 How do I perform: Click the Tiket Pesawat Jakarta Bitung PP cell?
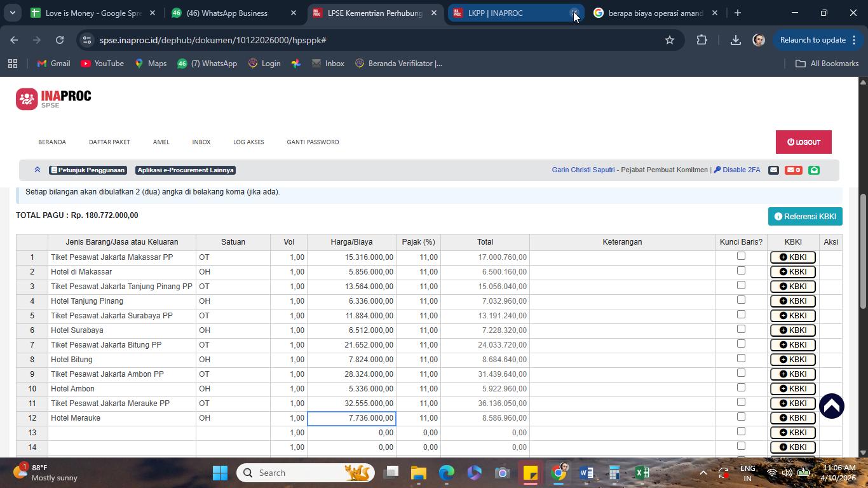tap(122, 345)
